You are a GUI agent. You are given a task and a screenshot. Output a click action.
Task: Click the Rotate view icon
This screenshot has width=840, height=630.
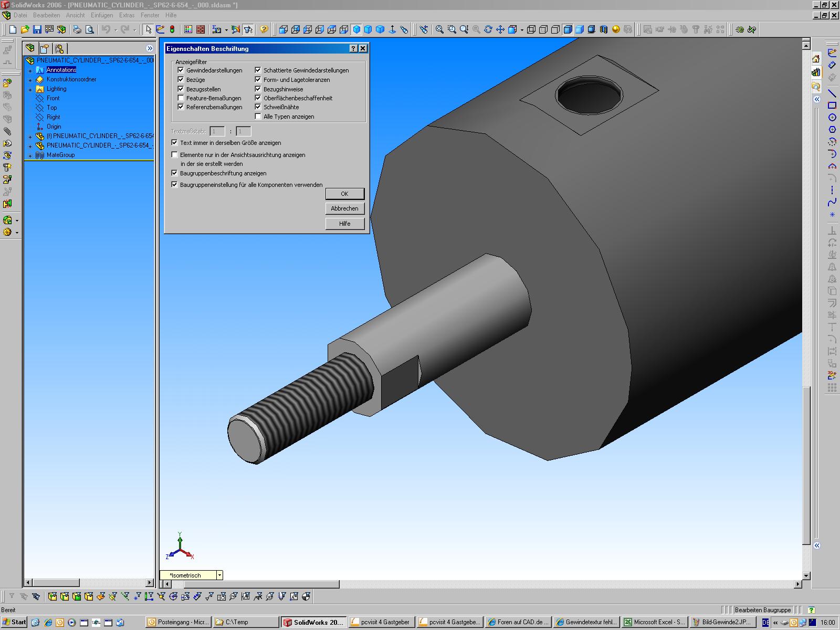[488, 30]
